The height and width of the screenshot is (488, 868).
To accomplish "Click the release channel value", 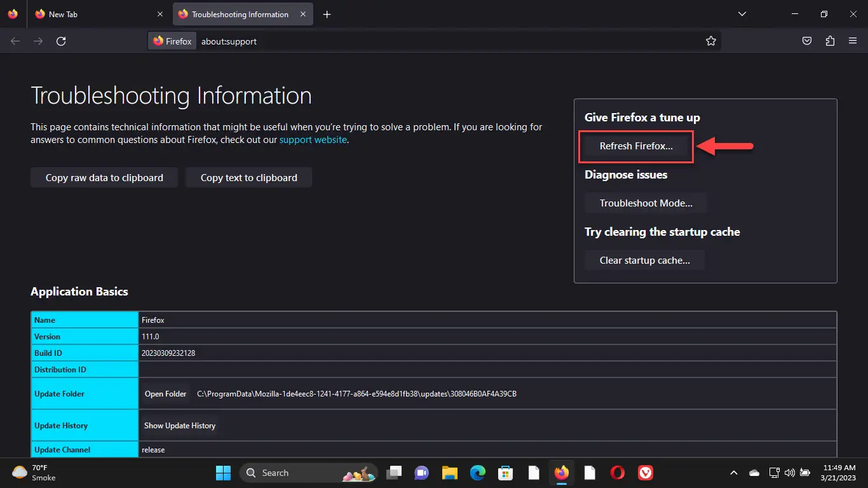I will click(153, 450).
